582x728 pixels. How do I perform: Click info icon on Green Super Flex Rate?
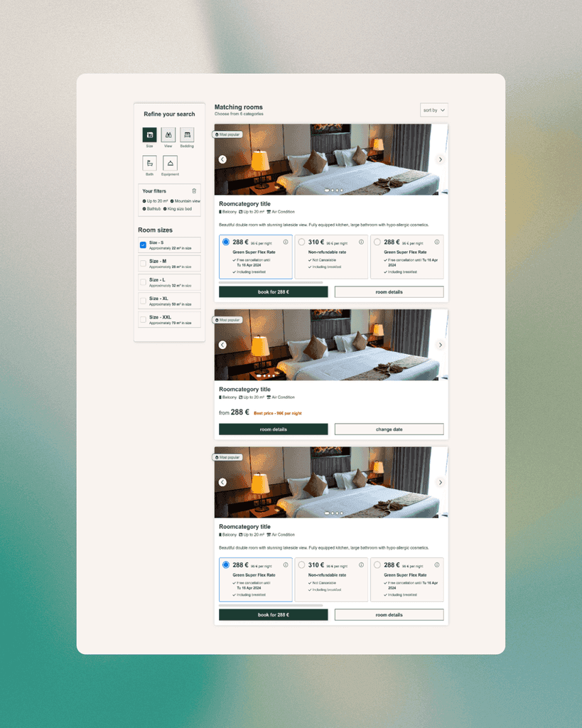(284, 242)
